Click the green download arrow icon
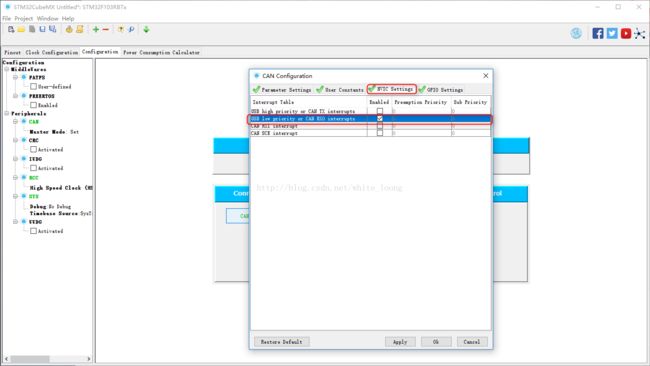Viewport: 650px width, 366px height. click(146, 29)
